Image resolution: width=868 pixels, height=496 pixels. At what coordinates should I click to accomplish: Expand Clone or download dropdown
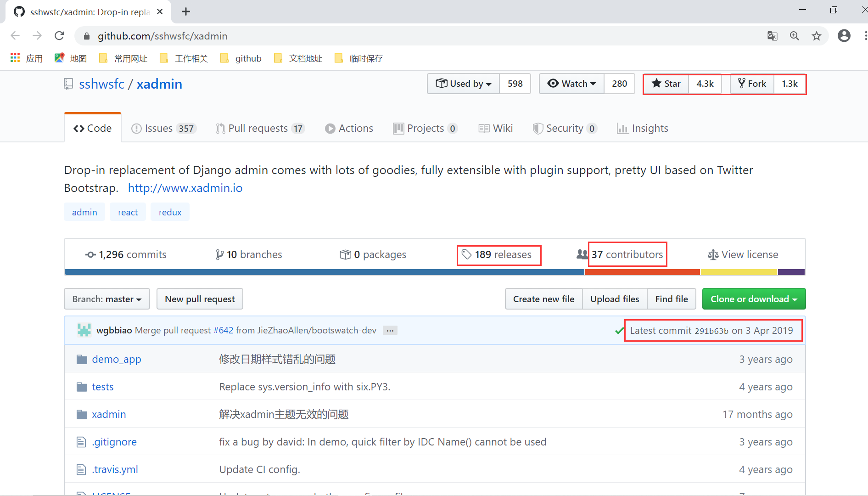coord(754,299)
